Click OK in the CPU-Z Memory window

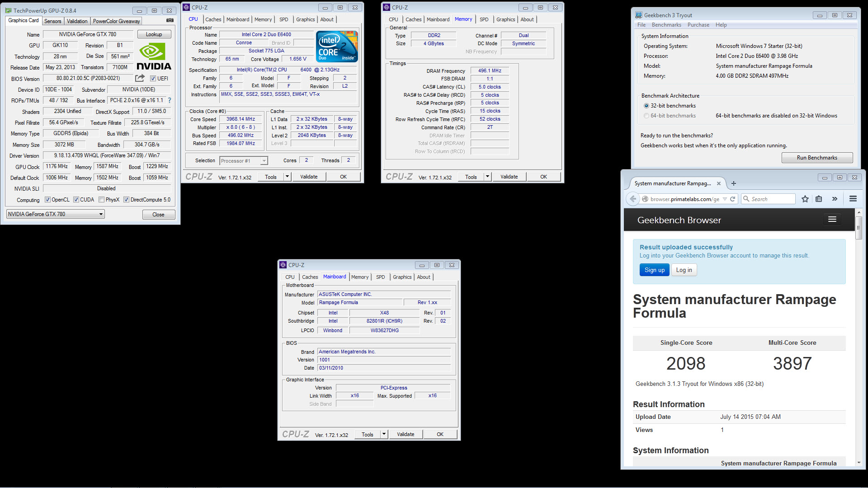[x=543, y=177]
